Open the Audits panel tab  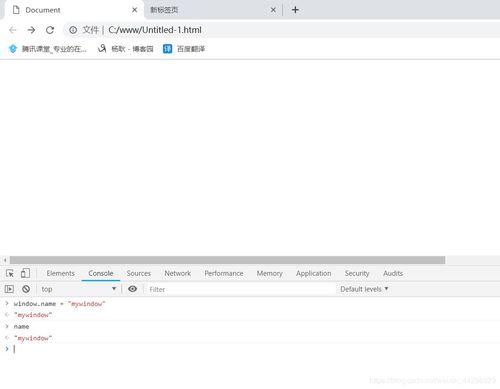click(x=393, y=273)
